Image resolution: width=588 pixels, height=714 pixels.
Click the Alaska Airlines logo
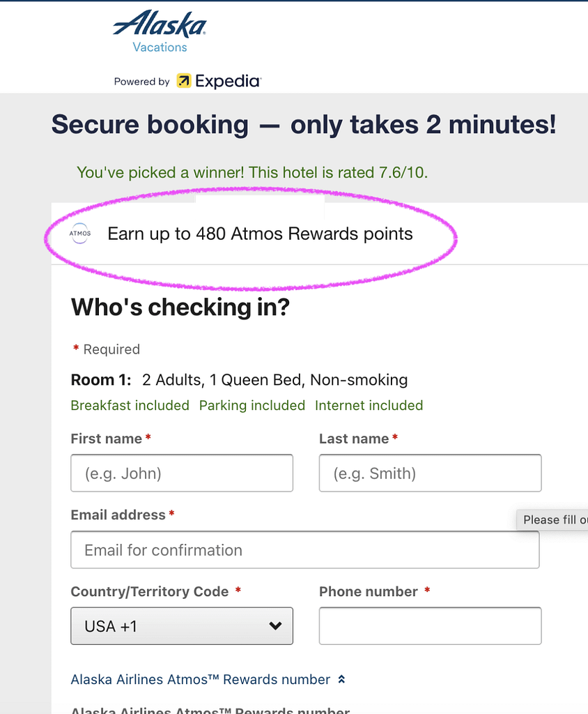pyautogui.click(x=159, y=25)
